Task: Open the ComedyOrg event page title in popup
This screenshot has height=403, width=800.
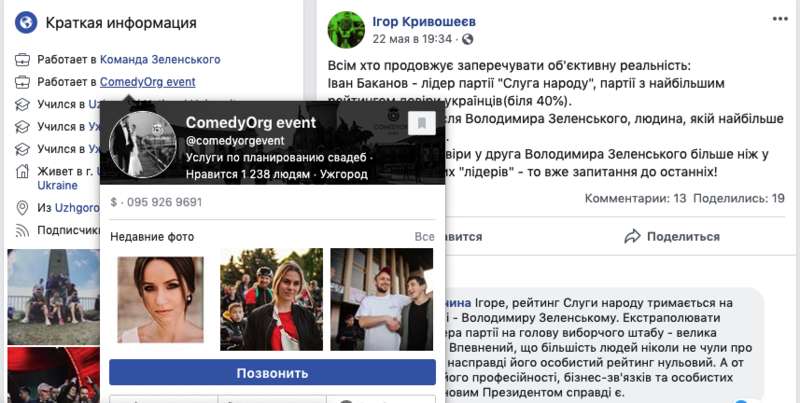Action: pyautogui.click(x=251, y=123)
